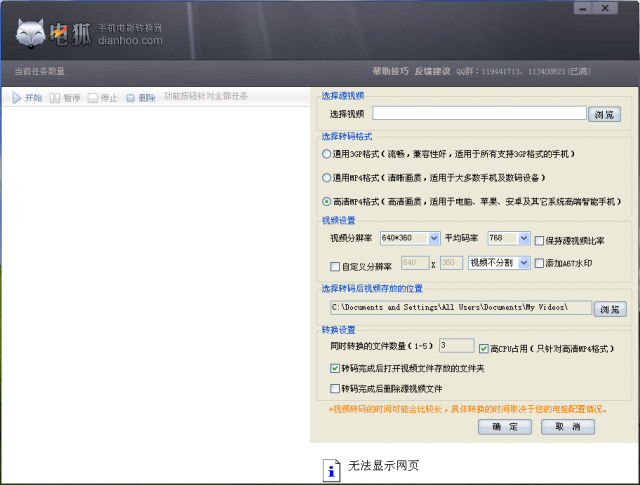640x485 pixels.
Task: Click the 暂停 (Pause) toolbar icon
Action: (x=55, y=98)
